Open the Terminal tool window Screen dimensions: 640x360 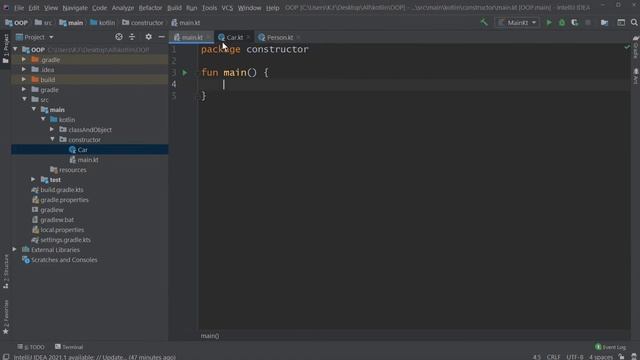(x=69, y=347)
